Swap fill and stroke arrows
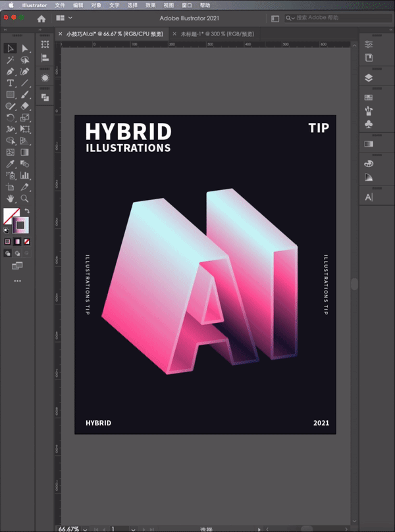Screen dimensions: 395x532 coord(27,210)
